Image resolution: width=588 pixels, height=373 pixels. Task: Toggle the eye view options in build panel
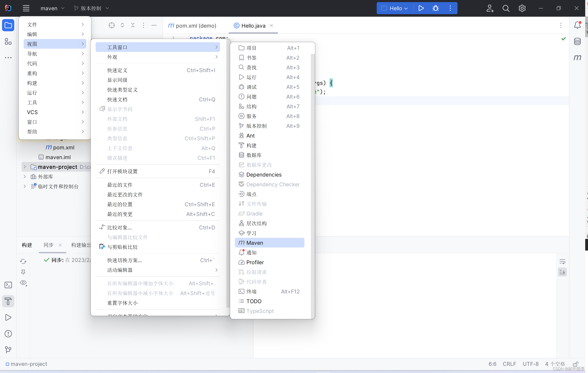click(x=23, y=283)
